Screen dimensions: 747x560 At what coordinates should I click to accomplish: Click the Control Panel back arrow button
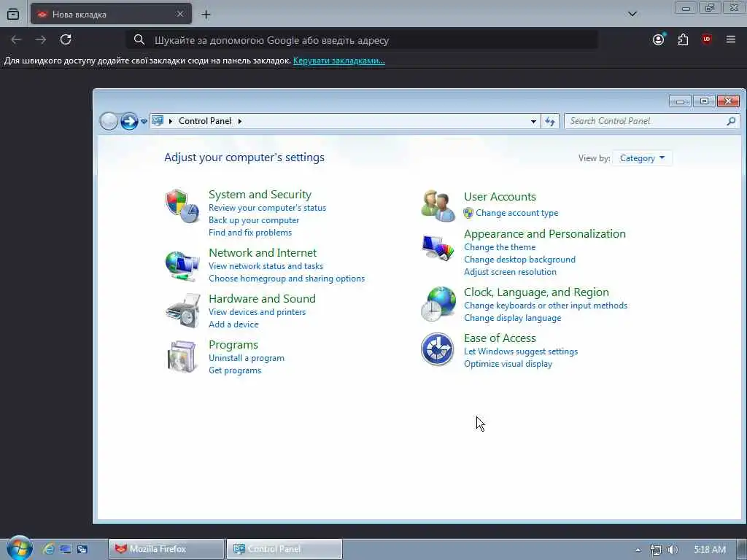pyautogui.click(x=109, y=121)
